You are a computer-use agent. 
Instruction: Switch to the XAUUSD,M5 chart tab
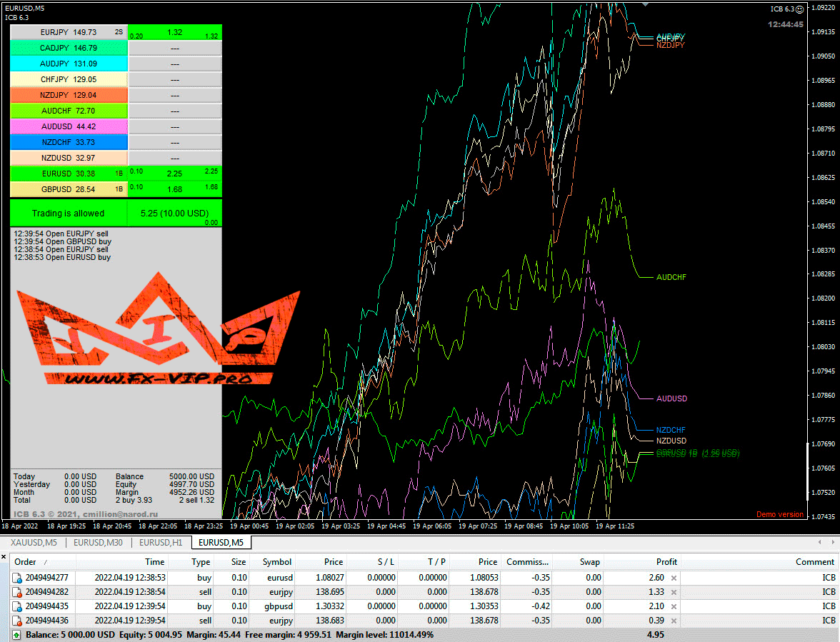point(34,543)
